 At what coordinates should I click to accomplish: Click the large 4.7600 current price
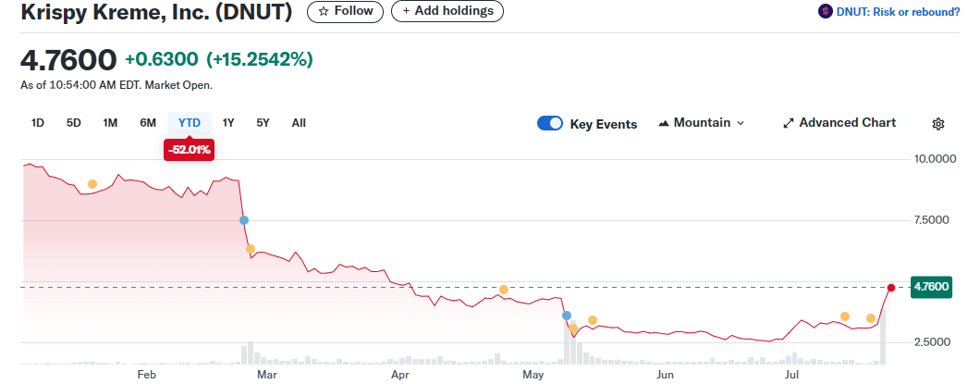coord(68,60)
